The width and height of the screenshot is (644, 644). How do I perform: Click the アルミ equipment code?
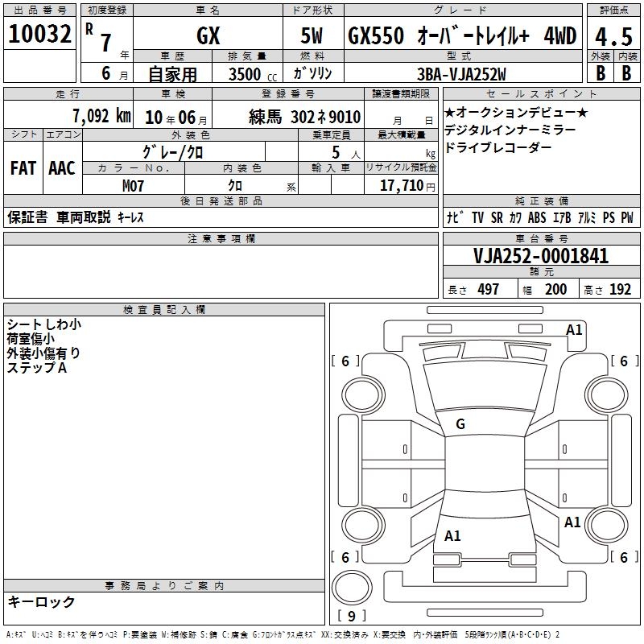pos(587,217)
